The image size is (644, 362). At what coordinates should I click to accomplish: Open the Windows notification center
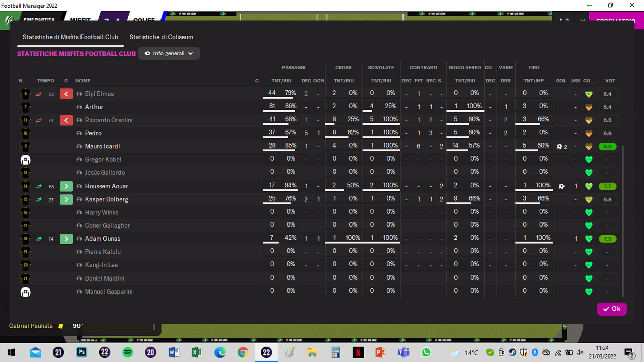tap(629, 352)
